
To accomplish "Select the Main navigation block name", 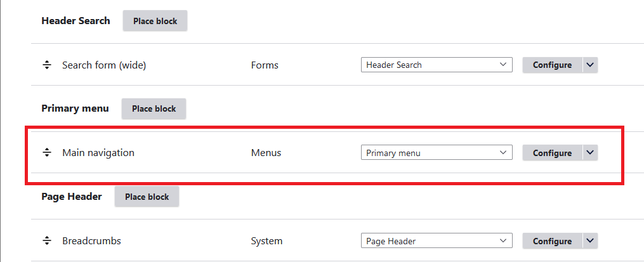I will 98,153.
